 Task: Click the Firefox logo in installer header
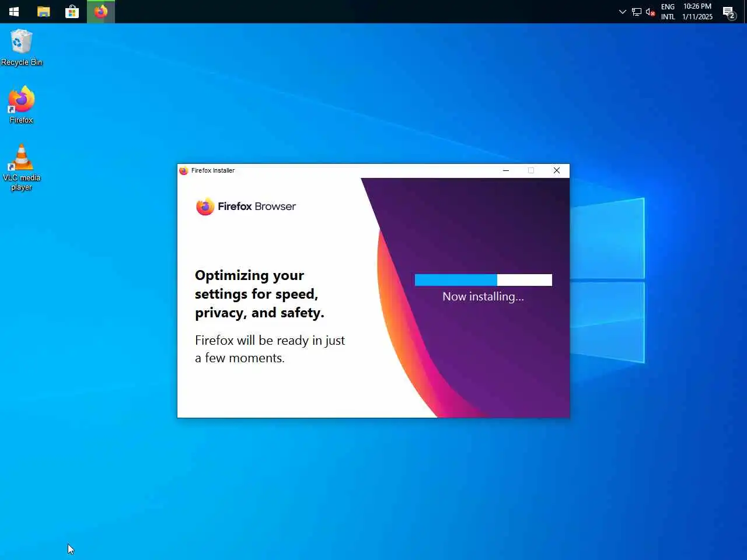coord(205,206)
